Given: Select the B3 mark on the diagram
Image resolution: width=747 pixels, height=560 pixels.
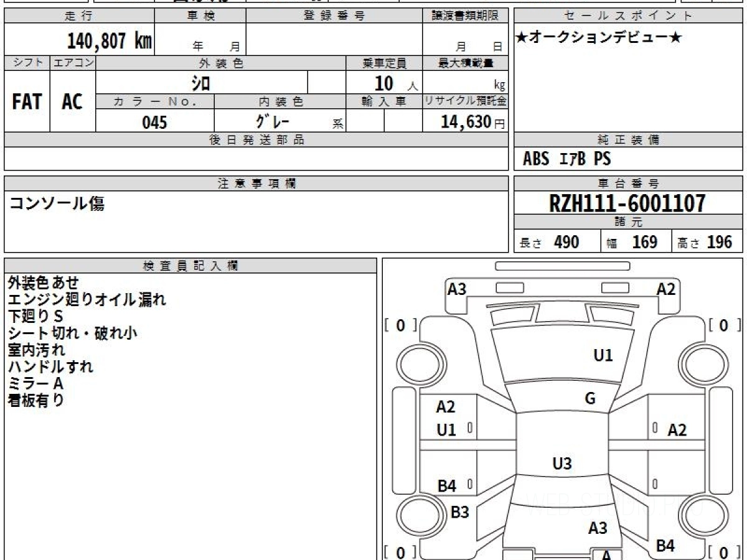Looking at the screenshot, I should click(x=459, y=512).
